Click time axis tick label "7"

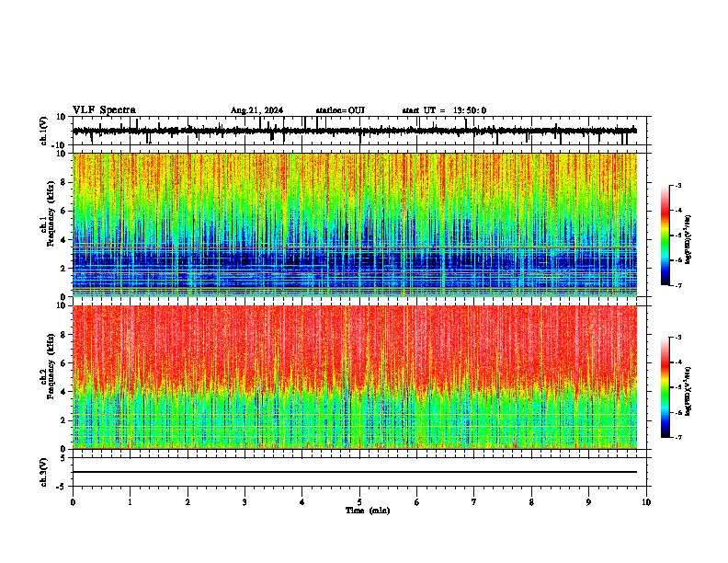474,502
